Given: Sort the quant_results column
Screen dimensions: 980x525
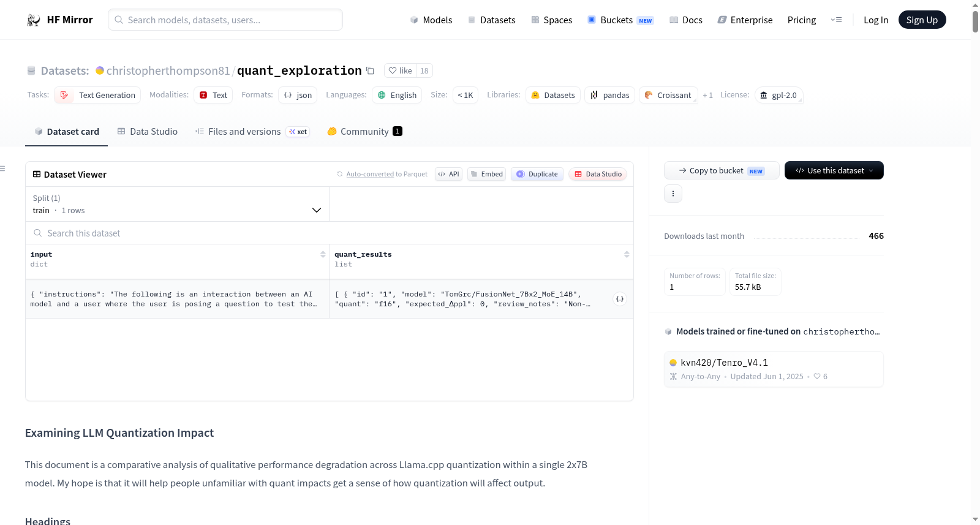Looking at the screenshot, I should (627, 254).
